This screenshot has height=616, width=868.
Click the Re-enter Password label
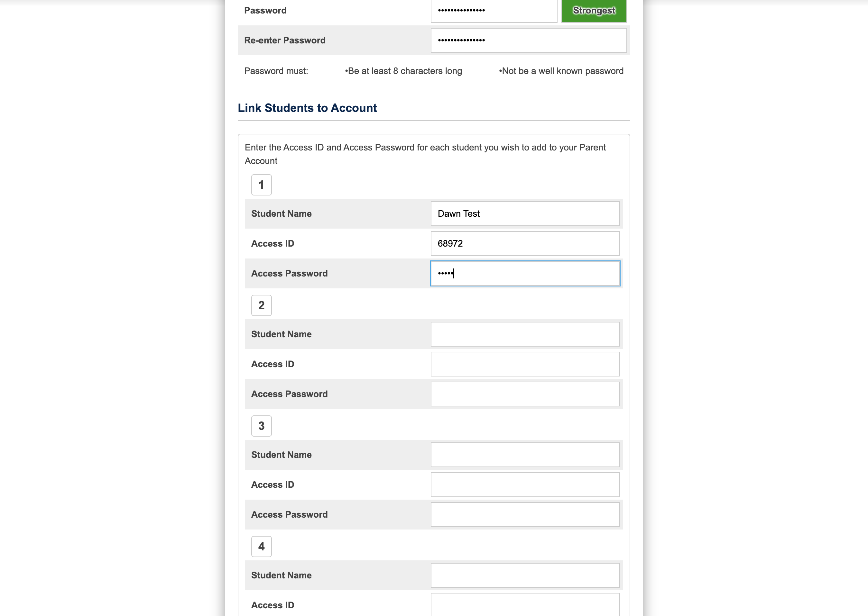285,40
